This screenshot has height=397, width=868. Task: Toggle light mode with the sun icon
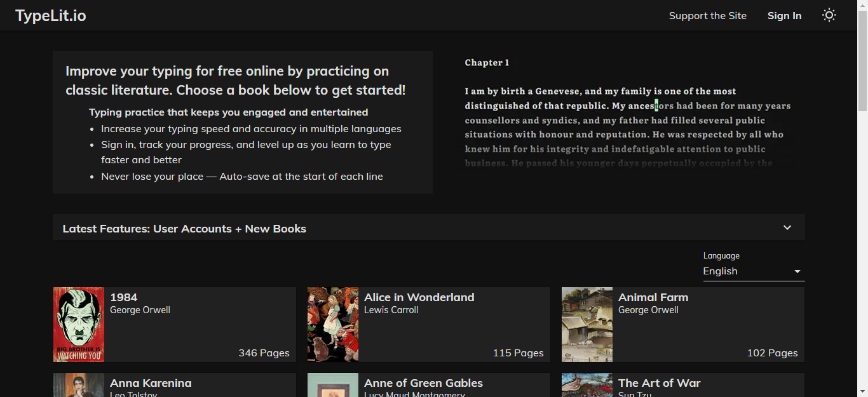point(829,15)
